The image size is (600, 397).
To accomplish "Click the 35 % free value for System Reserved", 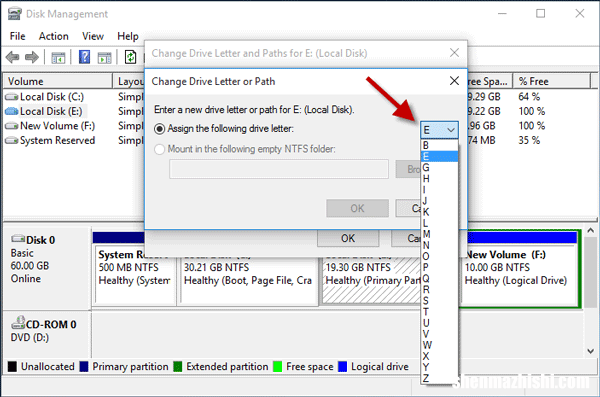I will 529,141.
